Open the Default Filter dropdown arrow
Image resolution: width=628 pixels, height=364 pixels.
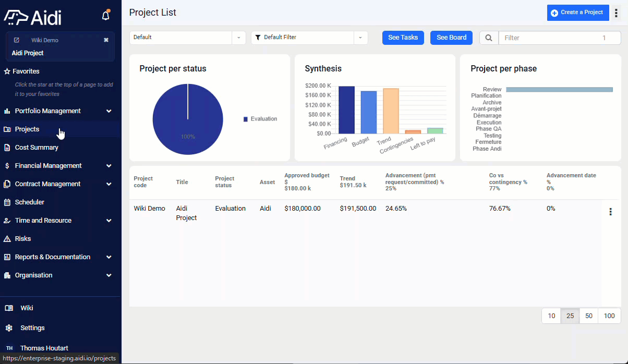click(361, 38)
